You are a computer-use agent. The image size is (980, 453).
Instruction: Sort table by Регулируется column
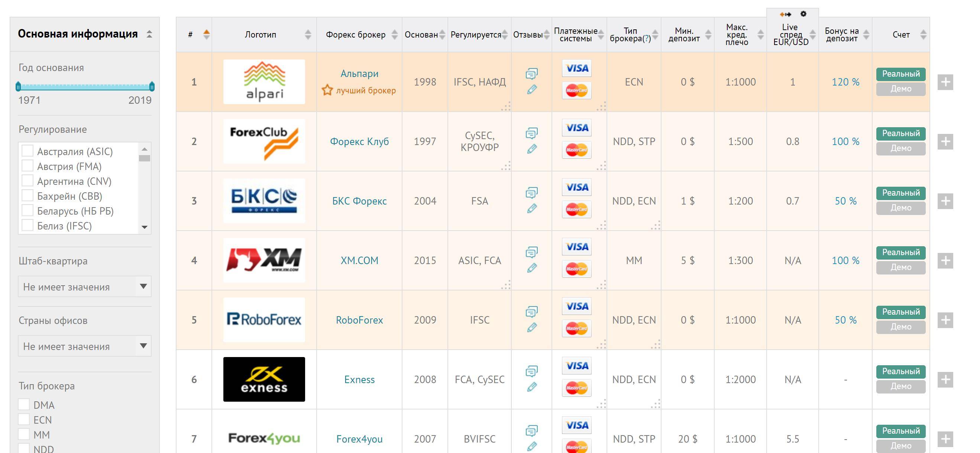(505, 35)
